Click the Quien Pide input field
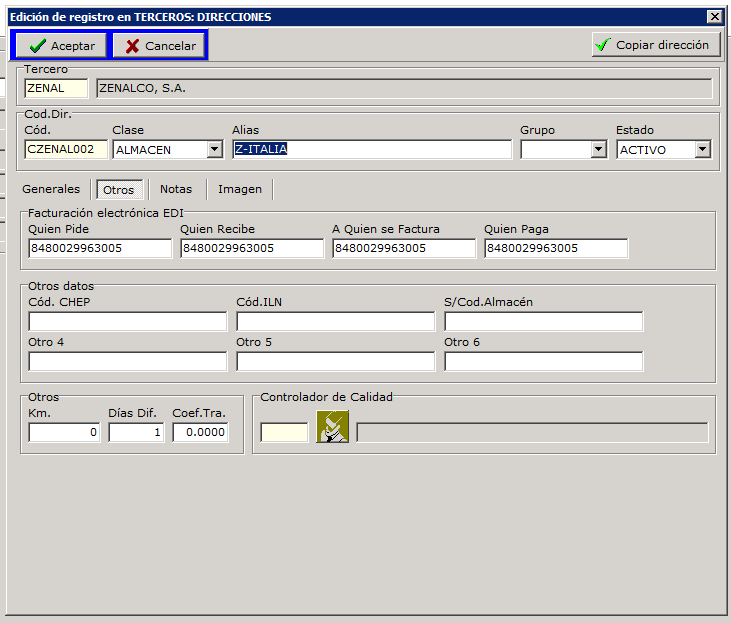Screen dimensions: 731x623 pyautogui.click(x=100, y=248)
